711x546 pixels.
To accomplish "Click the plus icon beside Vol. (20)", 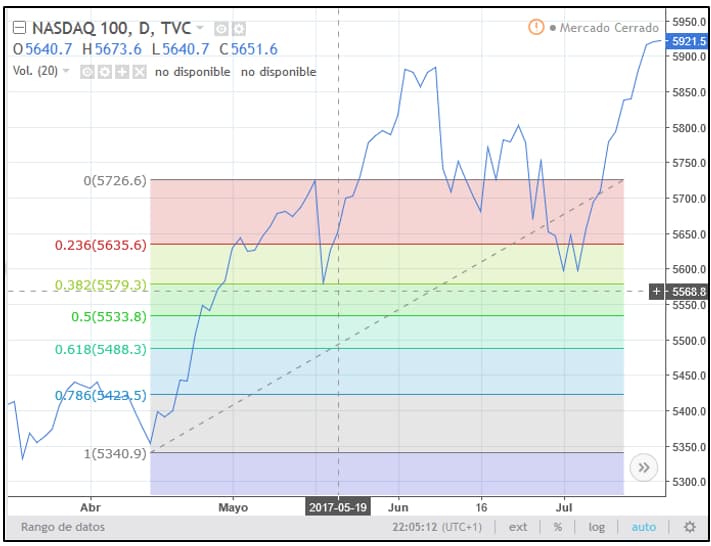I will point(122,72).
